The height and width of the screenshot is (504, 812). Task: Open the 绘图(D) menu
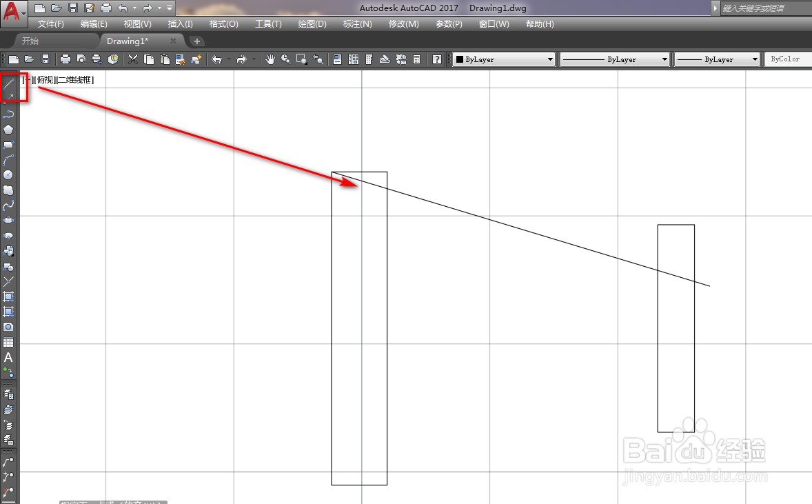(312, 24)
